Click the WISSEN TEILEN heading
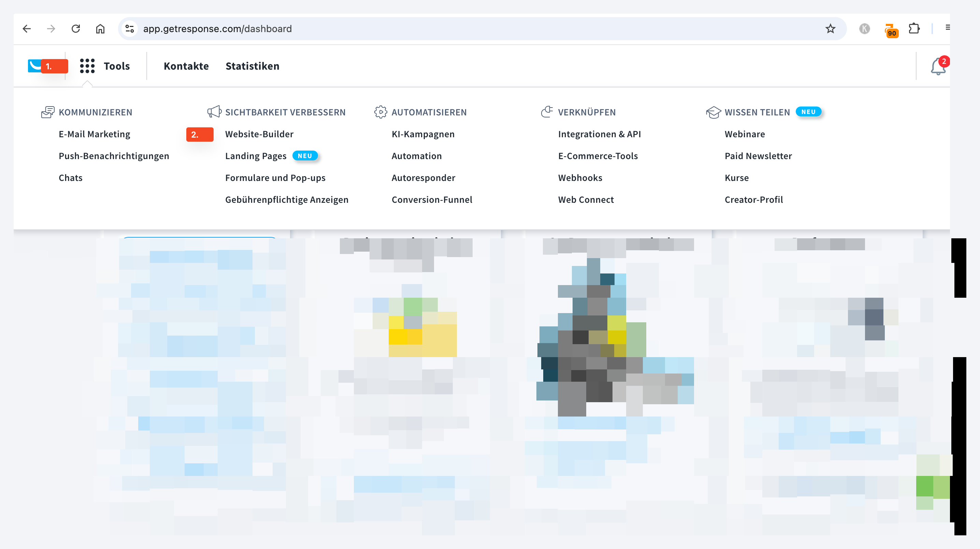 pos(757,112)
